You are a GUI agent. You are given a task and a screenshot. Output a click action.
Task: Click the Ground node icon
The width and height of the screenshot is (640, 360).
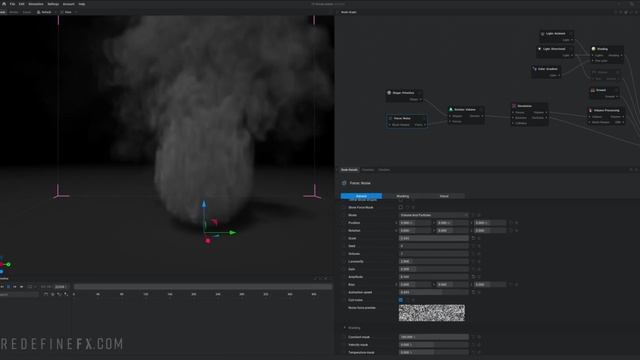pos(593,90)
